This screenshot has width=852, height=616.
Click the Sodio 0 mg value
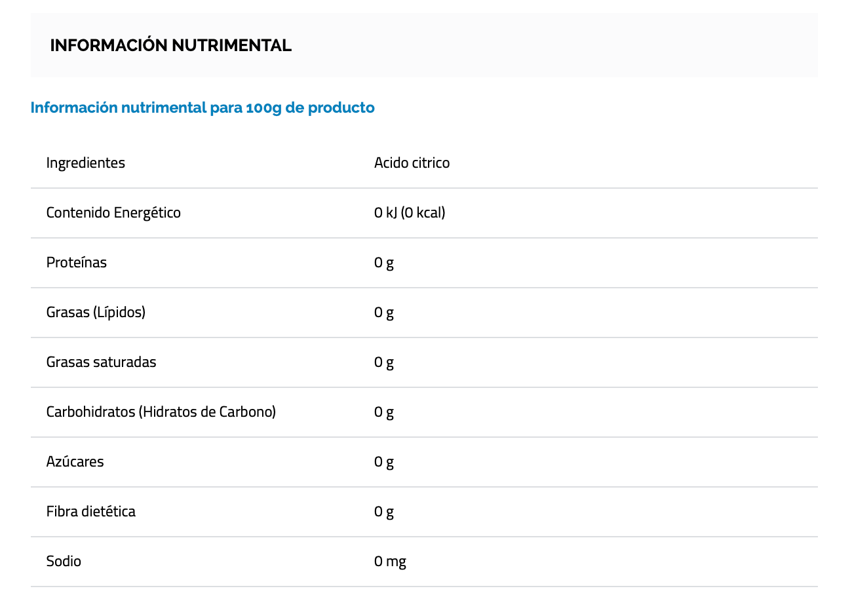390,561
